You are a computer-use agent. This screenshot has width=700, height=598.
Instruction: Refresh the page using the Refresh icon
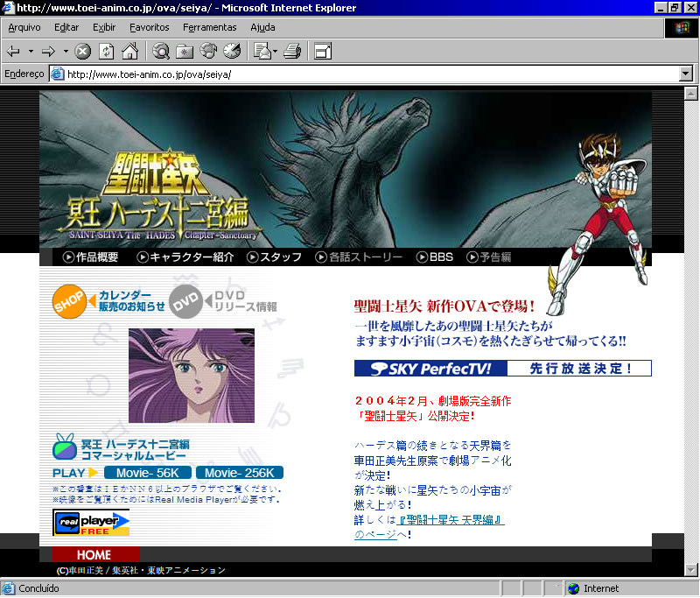pos(106,52)
